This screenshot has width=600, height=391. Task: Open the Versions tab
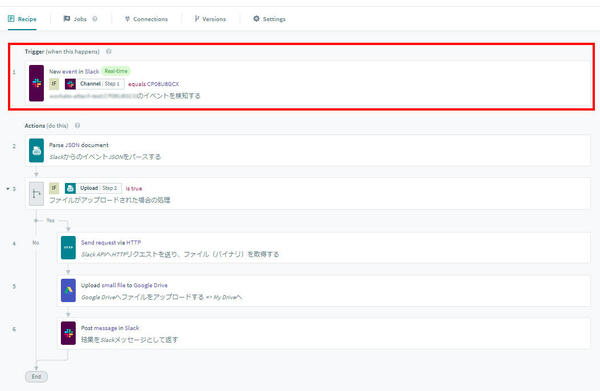[x=210, y=19]
